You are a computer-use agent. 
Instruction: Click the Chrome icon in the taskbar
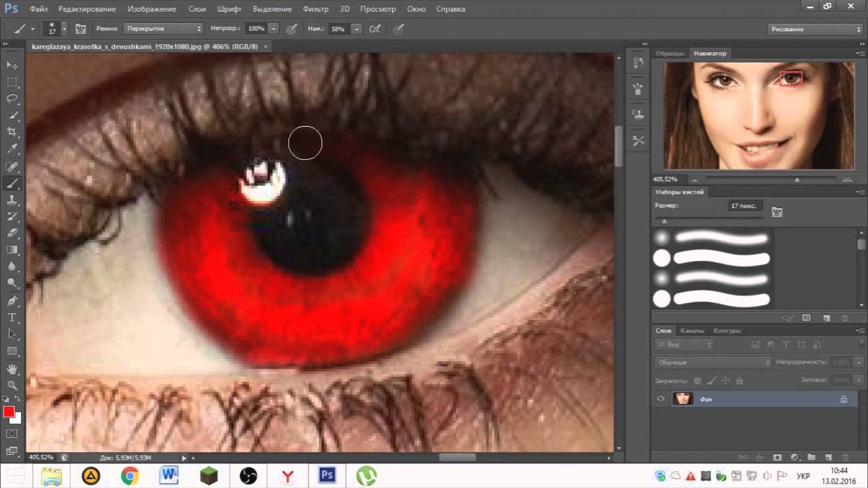coord(130,476)
